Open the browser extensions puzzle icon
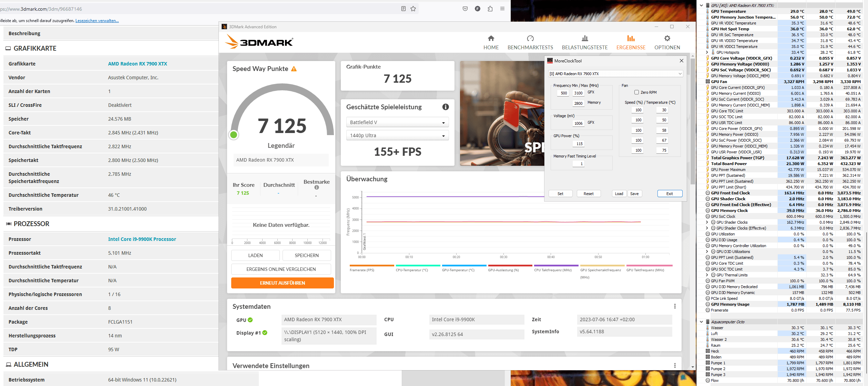This screenshot has width=868, height=386. point(490,9)
